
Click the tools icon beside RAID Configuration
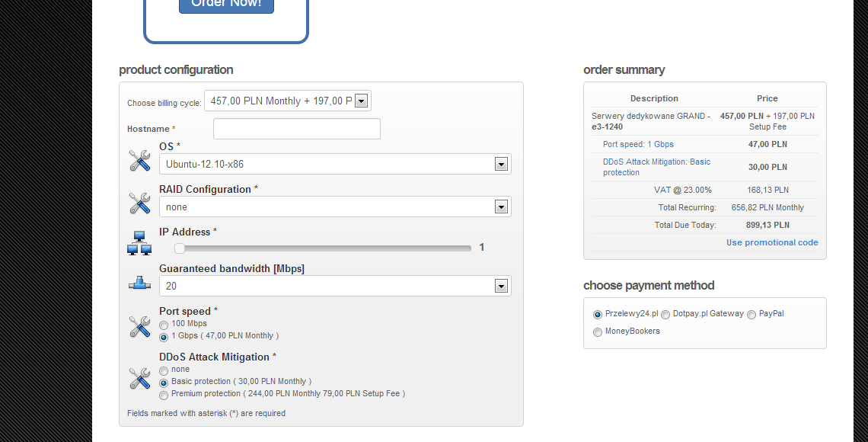click(x=139, y=203)
